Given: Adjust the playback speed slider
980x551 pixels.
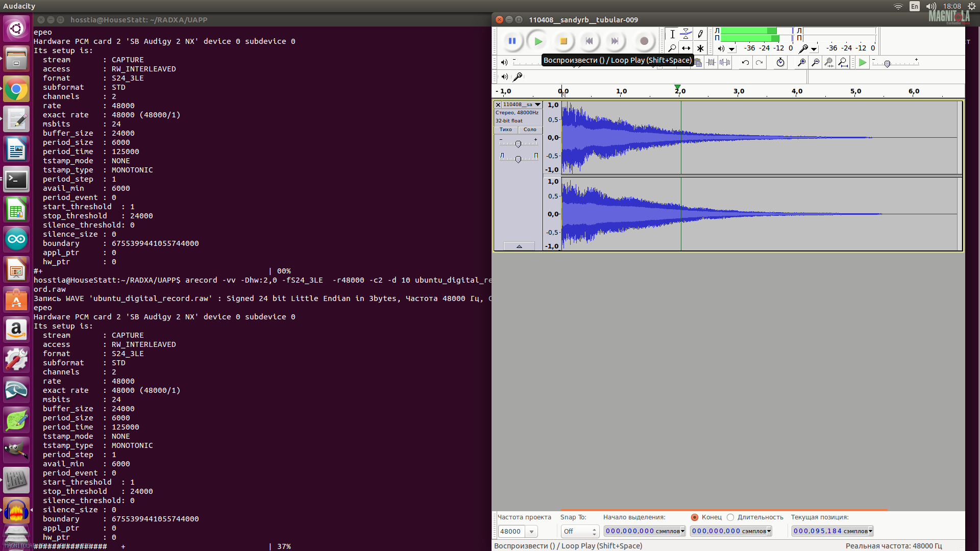Looking at the screenshot, I should (x=887, y=64).
